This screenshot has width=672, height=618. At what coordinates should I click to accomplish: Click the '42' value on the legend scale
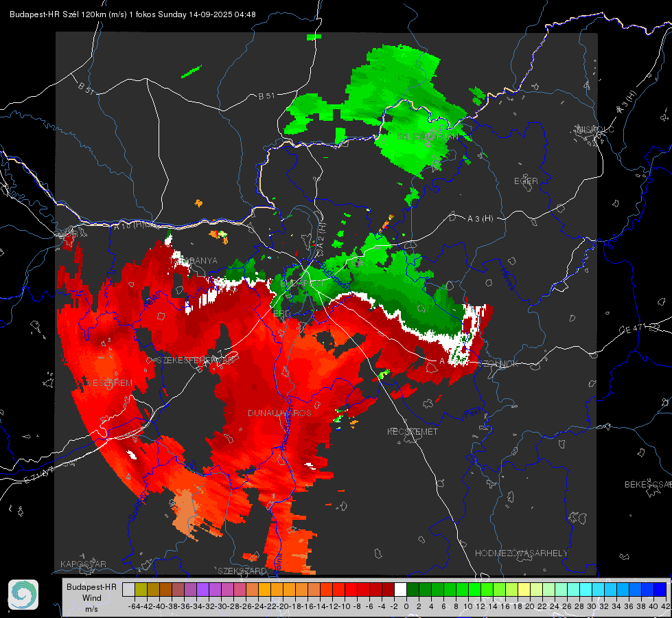pos(665,606)
